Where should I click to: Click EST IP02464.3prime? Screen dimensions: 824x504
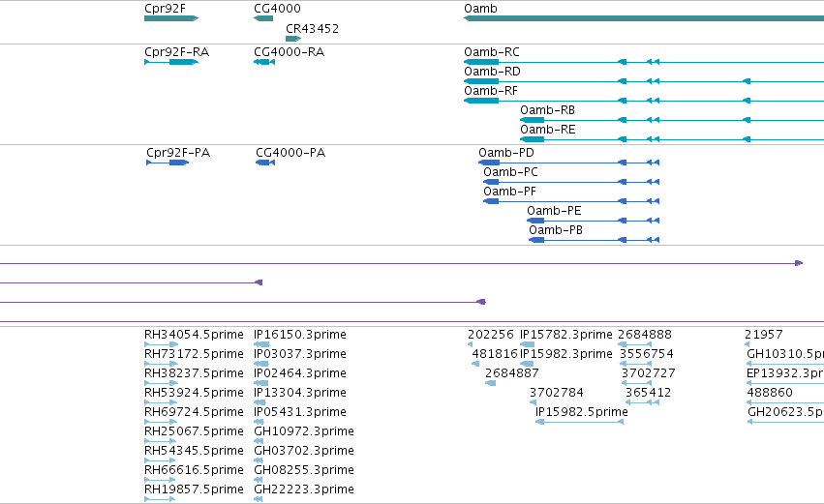[300, 373]
